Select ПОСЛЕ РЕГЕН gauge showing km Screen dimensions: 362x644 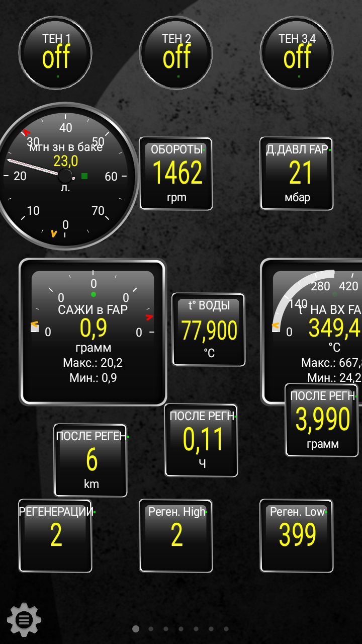click(x=90, y=460)
